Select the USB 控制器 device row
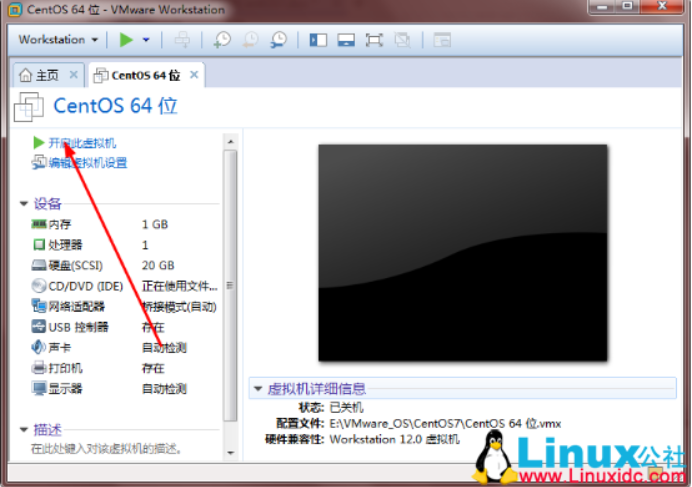 125,327
